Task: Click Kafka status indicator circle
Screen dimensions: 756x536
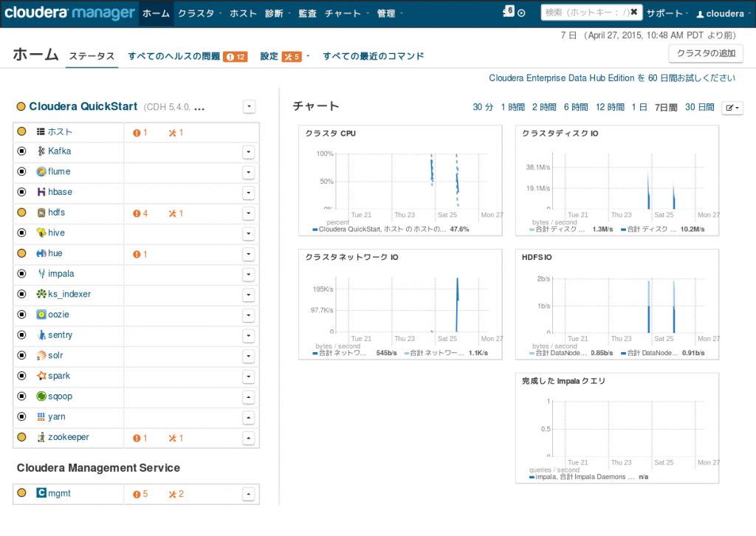Action: point(21,151)
